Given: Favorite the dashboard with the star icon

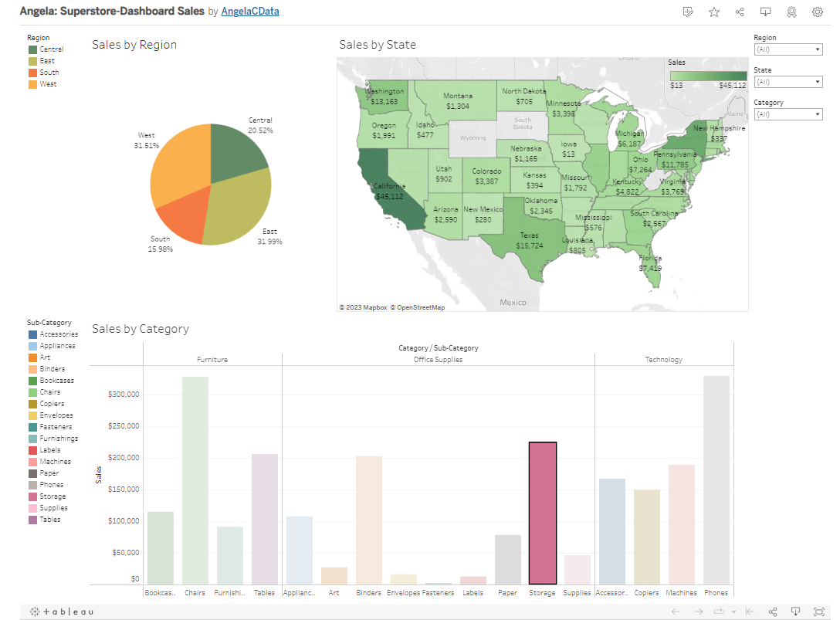Looking at the screenshot, I should click(x=714, y=12).
